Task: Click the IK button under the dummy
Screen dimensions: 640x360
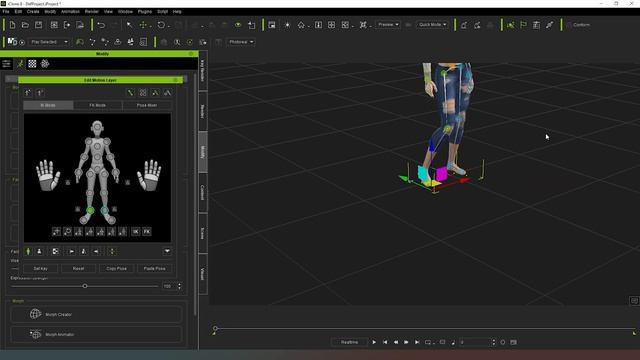Action: pos(136,231)
